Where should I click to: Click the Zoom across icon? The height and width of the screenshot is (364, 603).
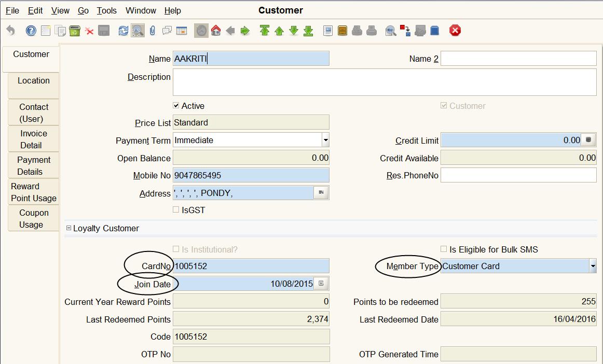coord(391,31)
